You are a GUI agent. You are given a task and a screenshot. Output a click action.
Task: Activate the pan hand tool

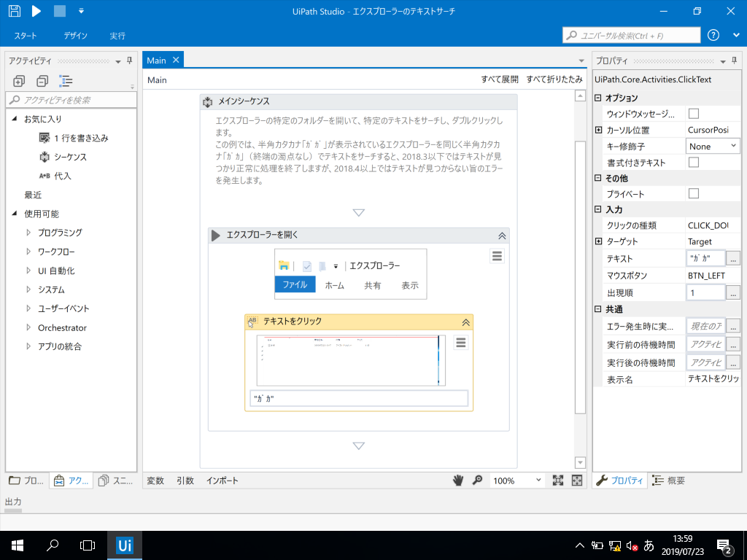pyautogui.click(x=458, y=481)
